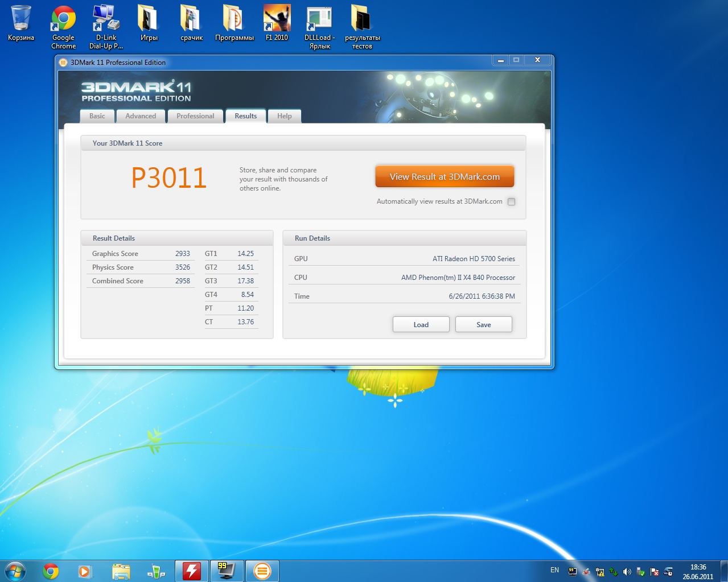
Task: Open the volume speaker tray icon
Action: point(627,572)
